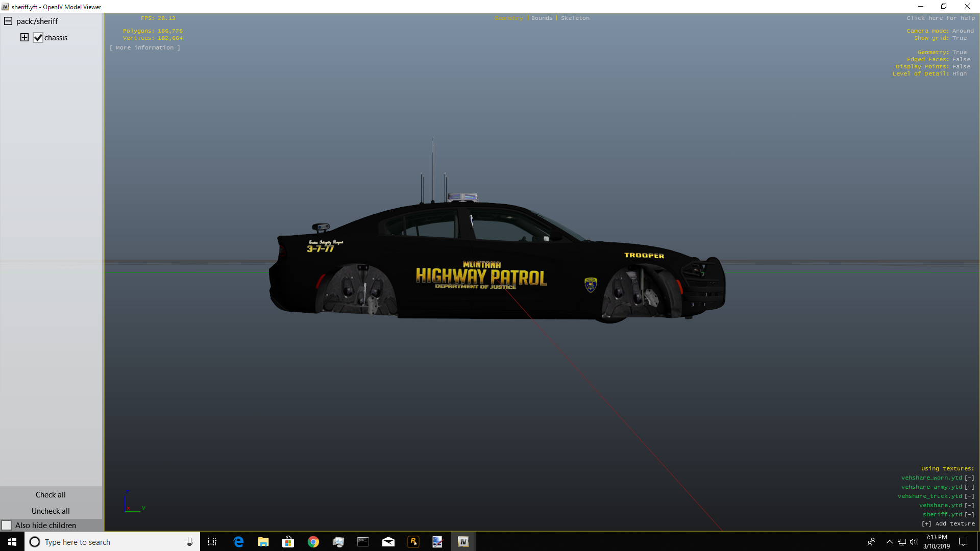Click Uncheck all button
The image size is (980, 551).
click(51, 511)
